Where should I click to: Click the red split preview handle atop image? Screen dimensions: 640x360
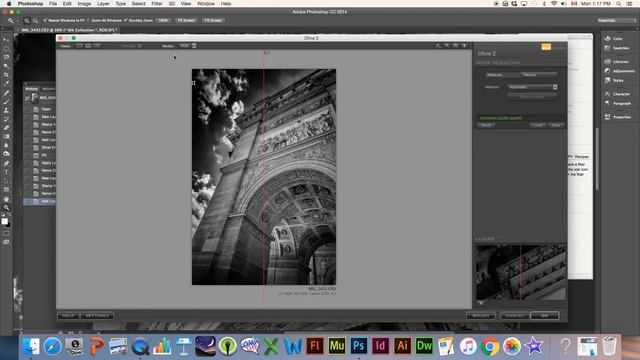(267, 52)
